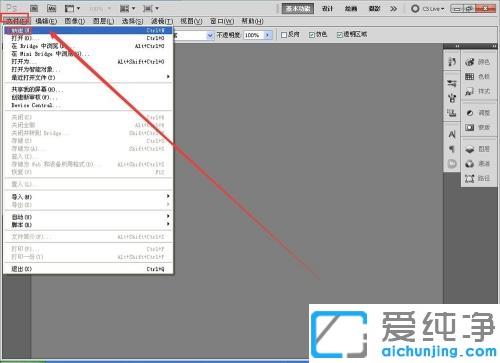Choose 退出(X) from the File menu
This screenshot has height=363, width=500.
click(88, 269)
